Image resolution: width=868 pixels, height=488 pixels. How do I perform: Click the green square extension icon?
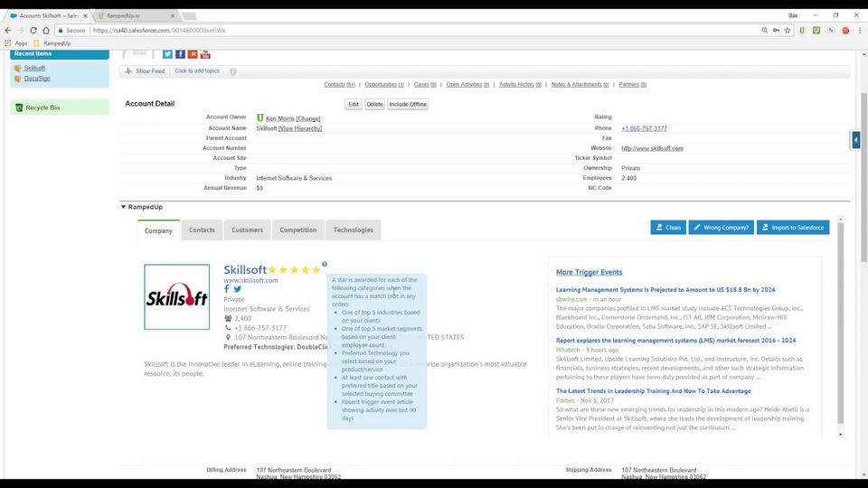pos(816,31)
